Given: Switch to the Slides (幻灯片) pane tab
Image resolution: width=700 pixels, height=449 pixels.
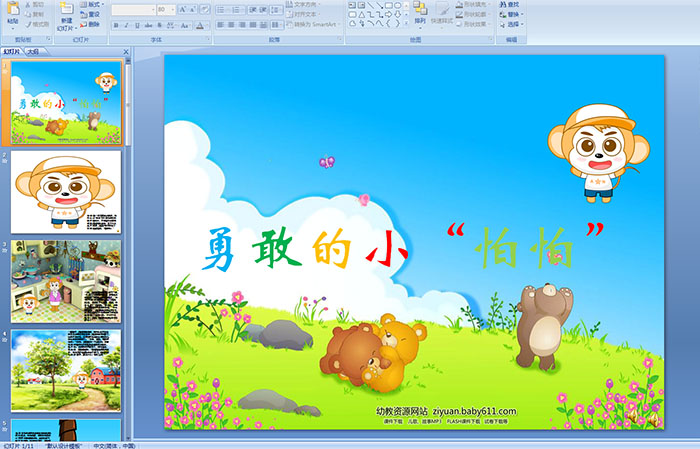Looking at the screenshot, I should [x=12, y=51].
